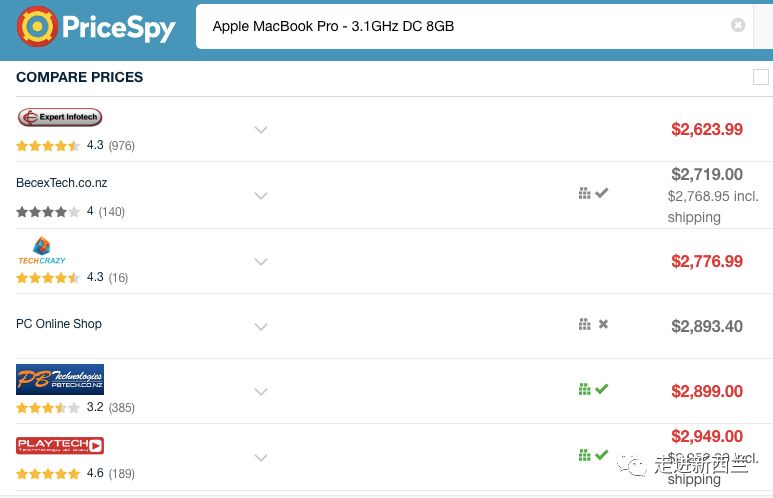Screen dimensions: 773x498
Task: Expand the PC Online Shop row
Action: tap(261, 327)
